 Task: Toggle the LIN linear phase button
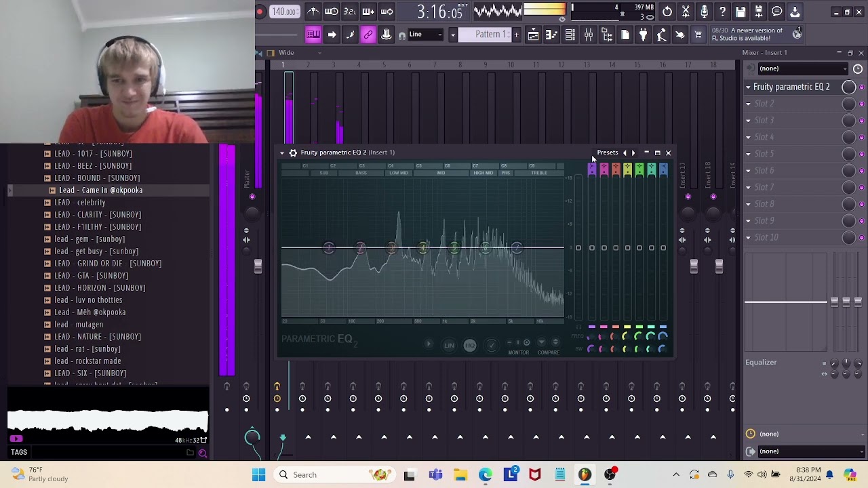[449, 346]
